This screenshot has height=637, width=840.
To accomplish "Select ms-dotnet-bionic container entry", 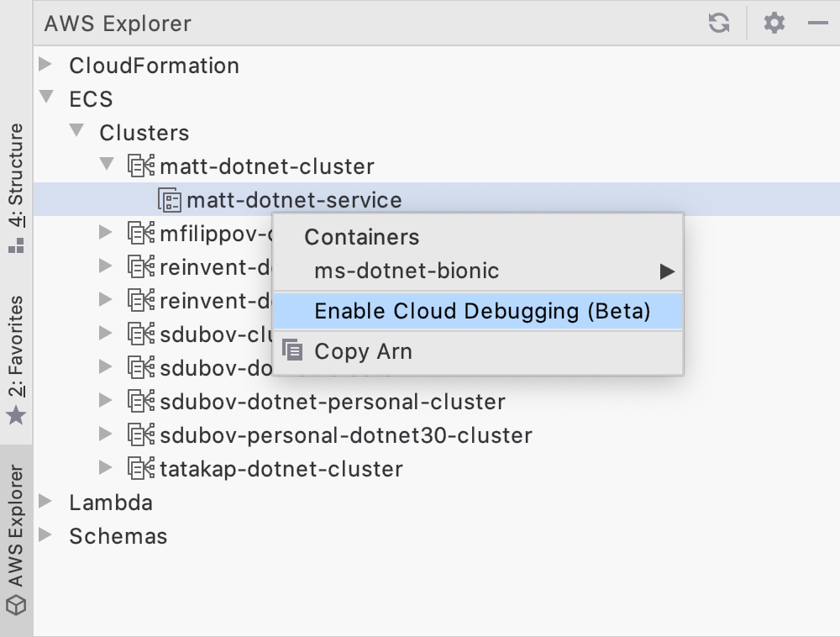I will (478, 271).
